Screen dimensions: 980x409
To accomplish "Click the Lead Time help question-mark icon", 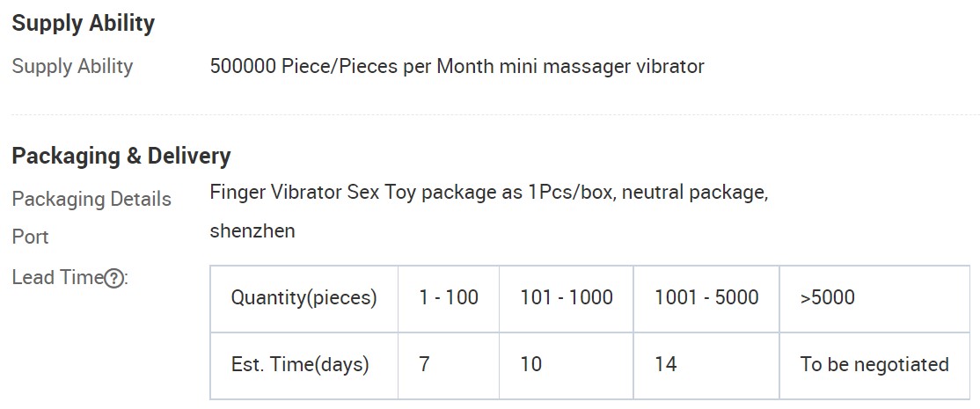I will 113,278.
